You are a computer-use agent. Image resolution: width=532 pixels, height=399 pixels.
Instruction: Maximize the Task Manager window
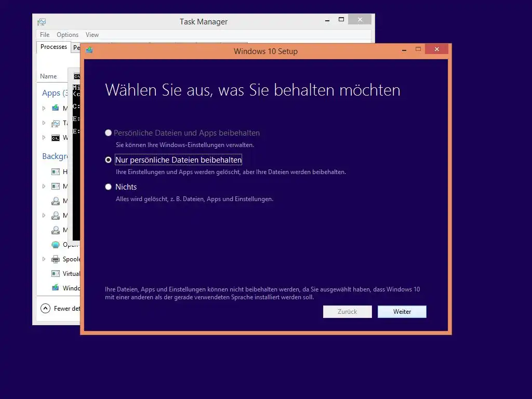point(341,20)
